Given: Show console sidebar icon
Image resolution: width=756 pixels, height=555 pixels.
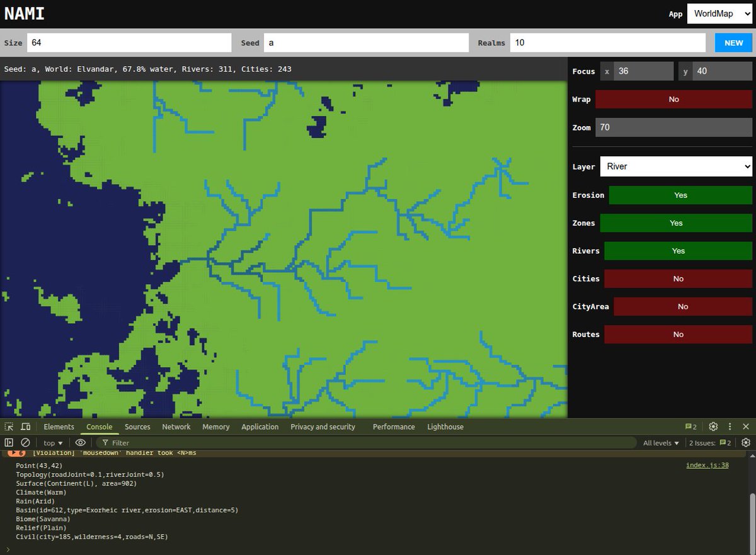Looking at the screenshot, I should click(x=9, y=443).
